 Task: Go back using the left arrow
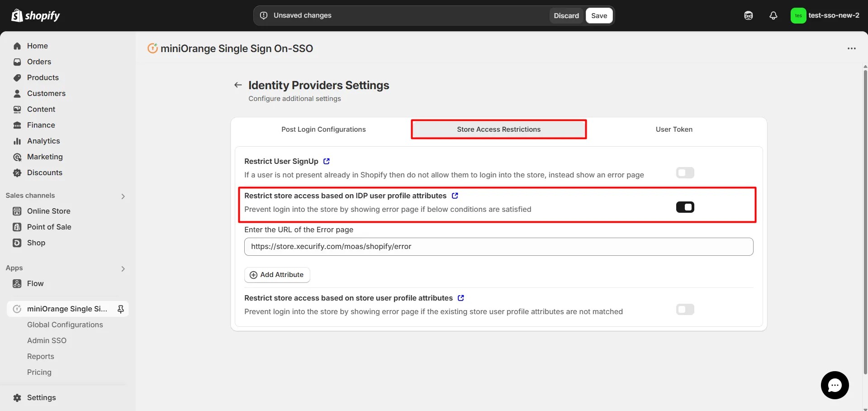238,85
